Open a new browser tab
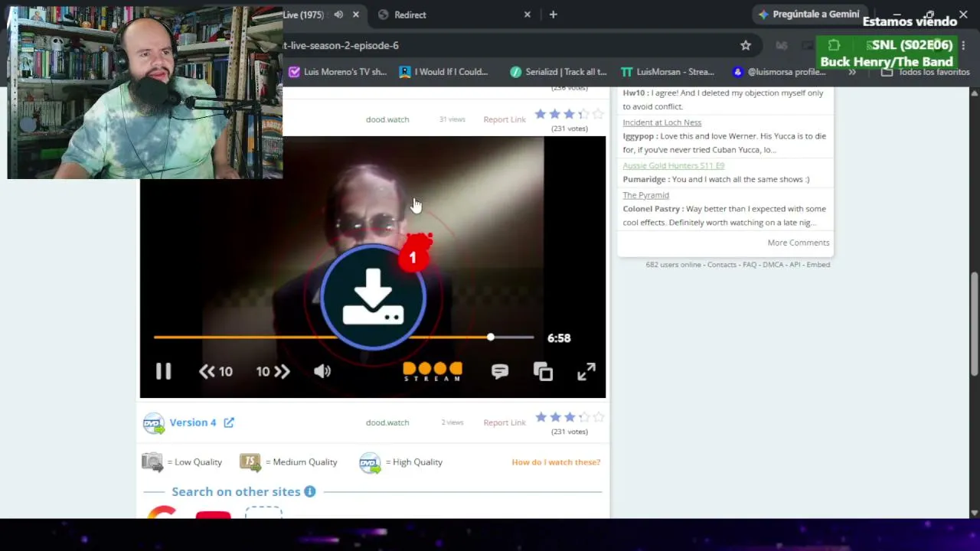980x551 pixels. tap(553, 15)
